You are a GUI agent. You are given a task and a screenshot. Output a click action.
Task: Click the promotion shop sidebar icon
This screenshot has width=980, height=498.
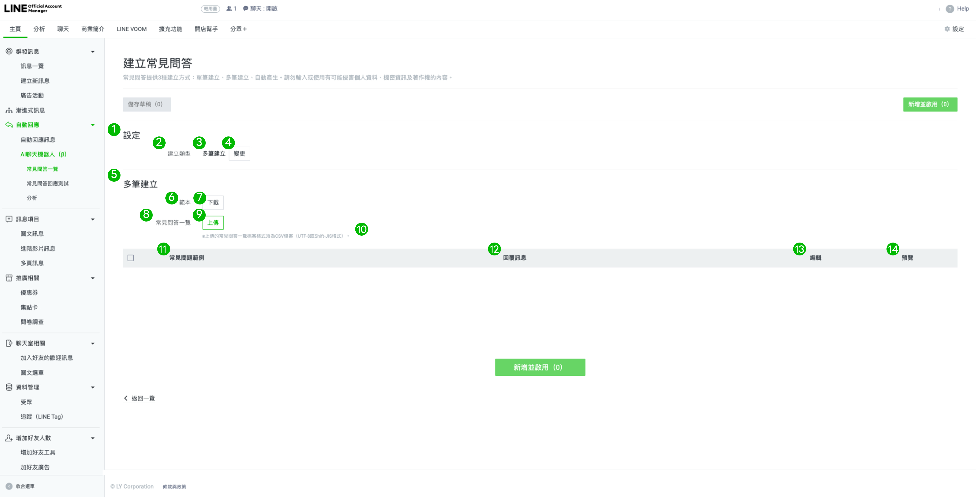click(x=9, y=278)
